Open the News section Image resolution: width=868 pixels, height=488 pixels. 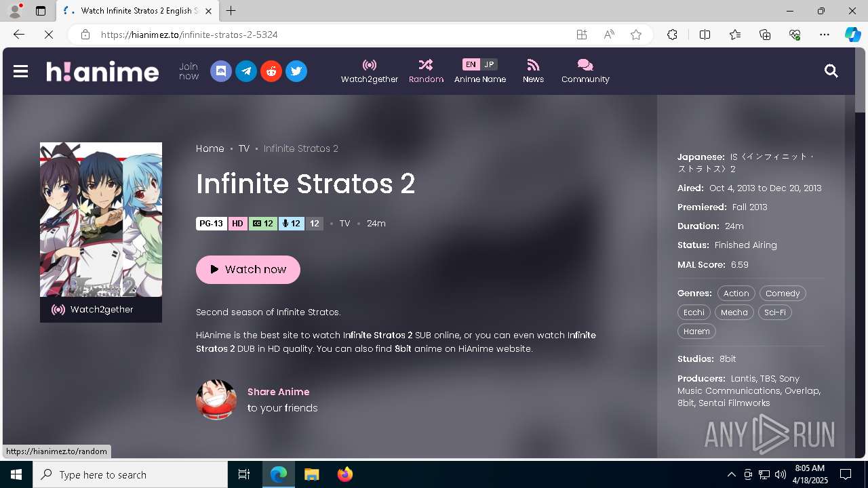[533, 71]
